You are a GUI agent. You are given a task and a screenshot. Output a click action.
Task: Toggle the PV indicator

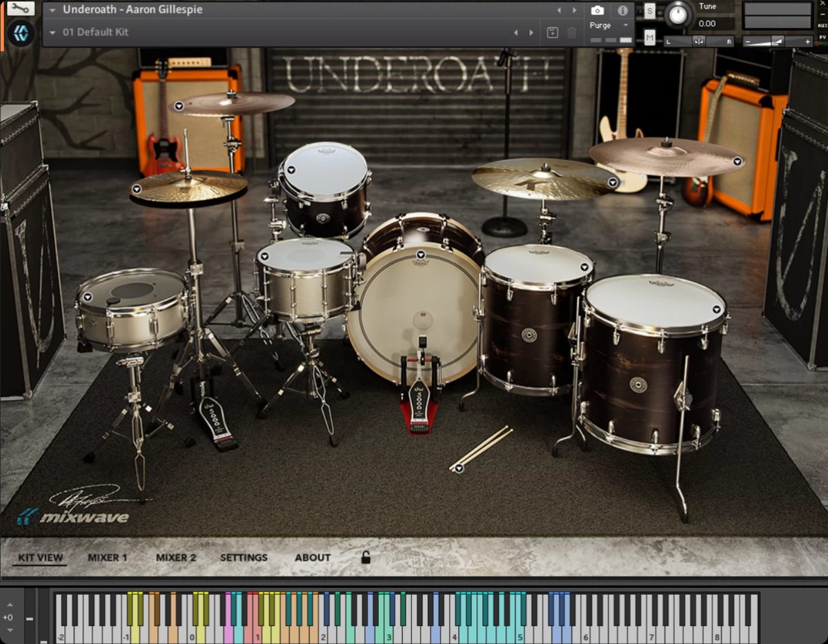pos(822,37)
